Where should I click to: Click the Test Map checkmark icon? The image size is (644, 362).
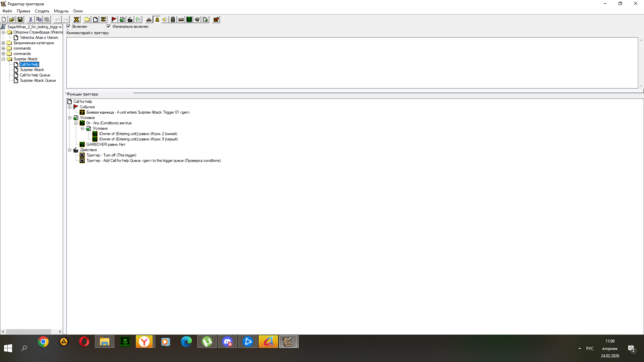pos(216,19)
